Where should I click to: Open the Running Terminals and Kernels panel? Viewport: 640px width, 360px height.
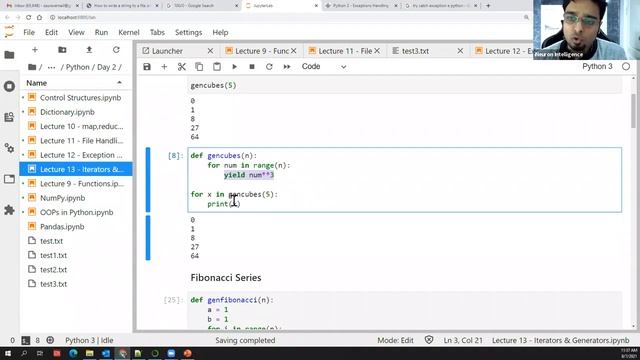click(9, 86)
